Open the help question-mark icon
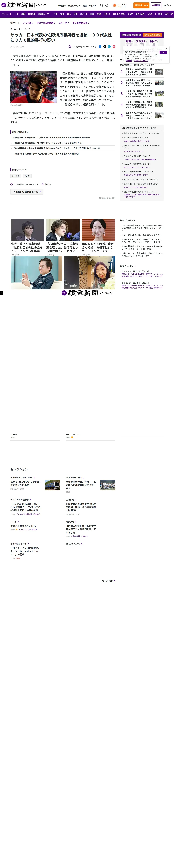 [107, 5]
